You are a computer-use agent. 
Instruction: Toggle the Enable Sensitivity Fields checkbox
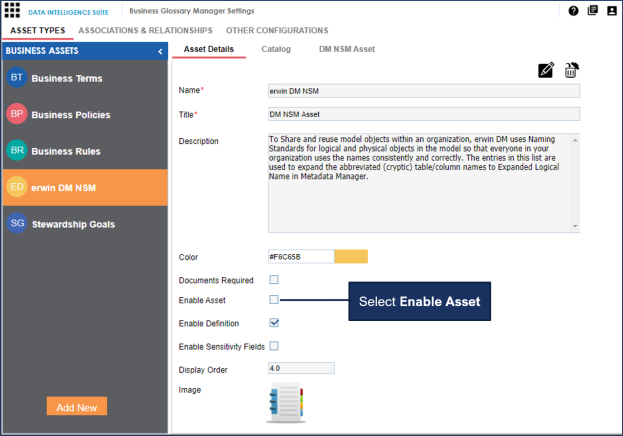(x=274, y=346)
